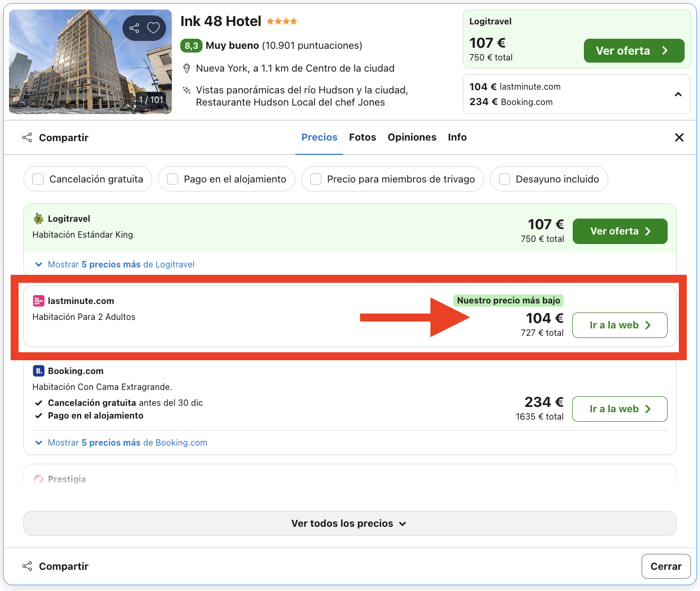Screen dimensions: 700x591
Task: Close the hotel details panel with X
Action: tap(679, 137)
